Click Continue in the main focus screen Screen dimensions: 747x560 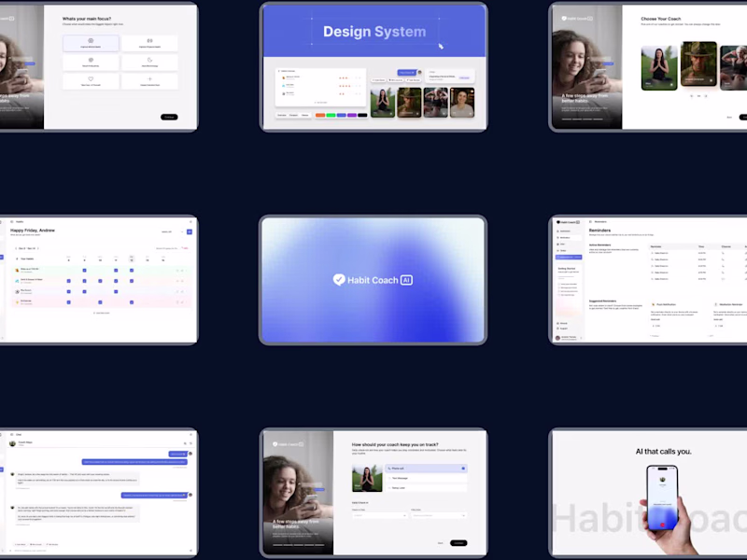tap(169, 117)
